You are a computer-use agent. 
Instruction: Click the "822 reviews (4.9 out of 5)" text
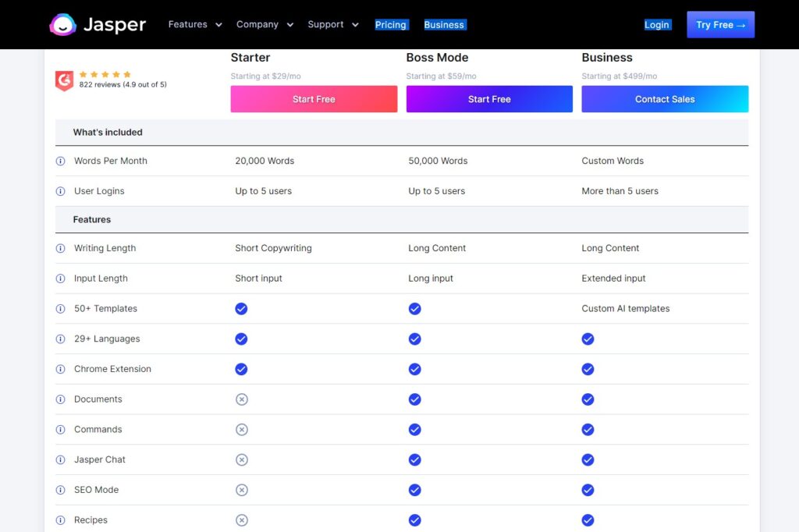[x=123, y=84]
